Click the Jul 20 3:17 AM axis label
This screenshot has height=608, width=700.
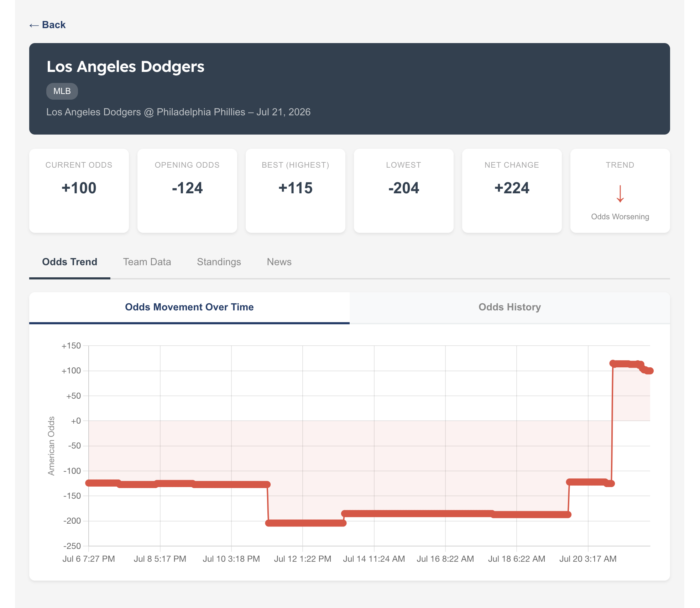point(588,559)
